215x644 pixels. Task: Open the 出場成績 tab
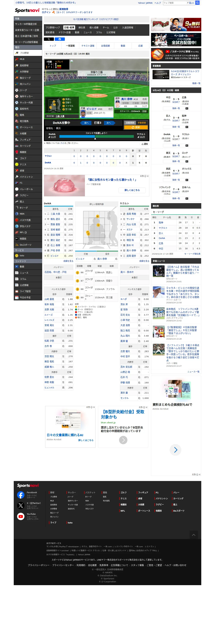[105, 46]
